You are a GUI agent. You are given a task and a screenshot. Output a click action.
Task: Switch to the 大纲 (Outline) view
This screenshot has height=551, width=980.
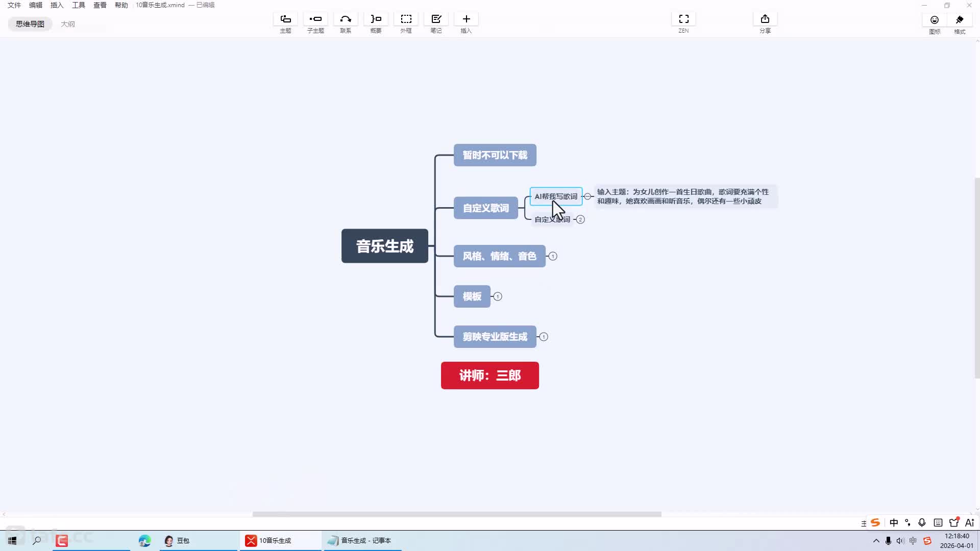point(68,24)
